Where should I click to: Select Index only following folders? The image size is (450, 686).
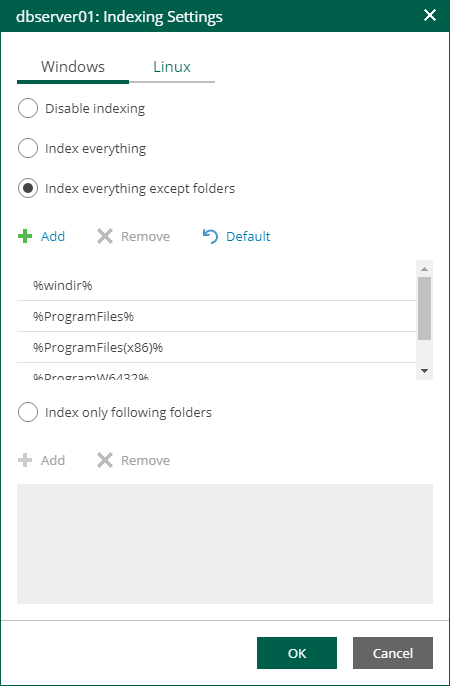[28, 413]
